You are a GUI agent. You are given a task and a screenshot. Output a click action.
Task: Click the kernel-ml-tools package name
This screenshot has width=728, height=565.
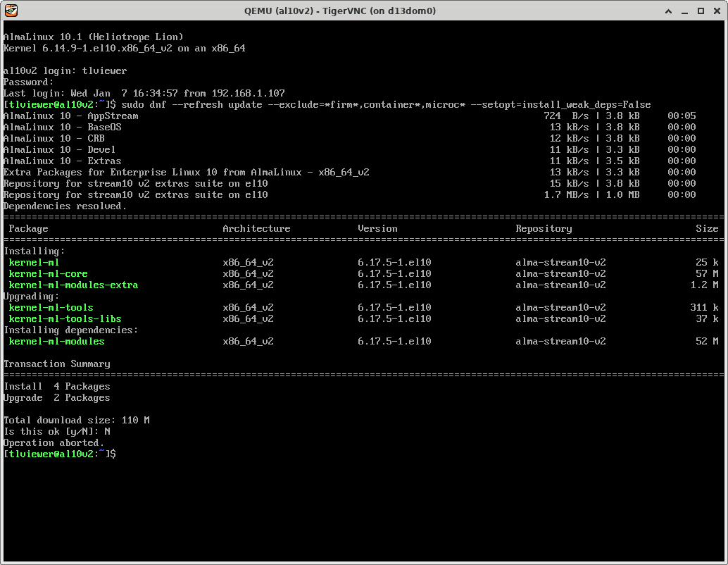coord(51,308)
